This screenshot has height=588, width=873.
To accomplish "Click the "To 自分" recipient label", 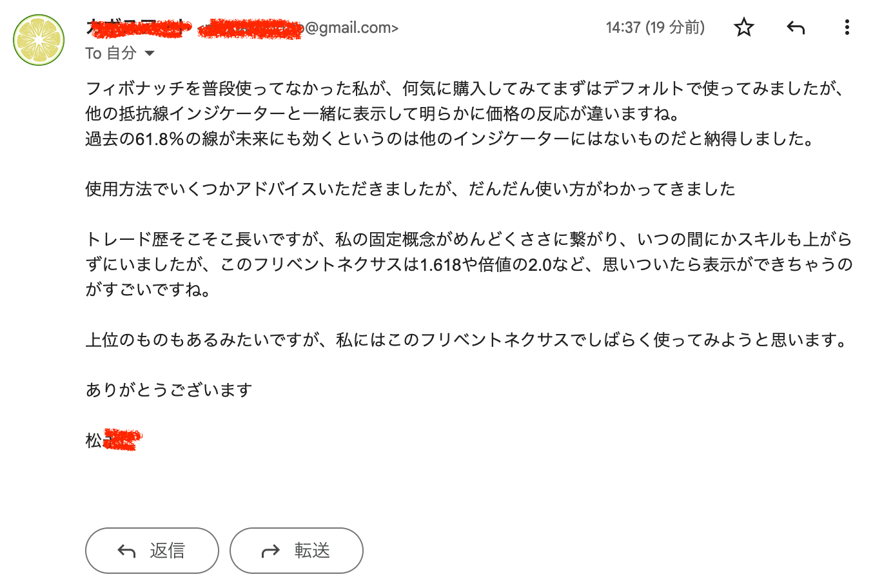I will pyautogui.click(x=110, y=54).
